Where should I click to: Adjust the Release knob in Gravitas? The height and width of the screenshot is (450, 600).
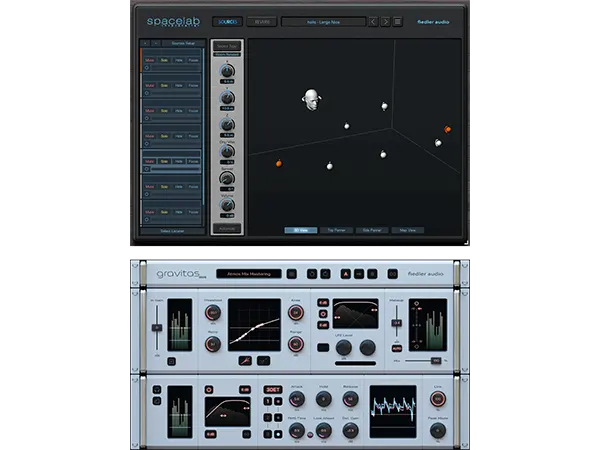tap(350, 399)
